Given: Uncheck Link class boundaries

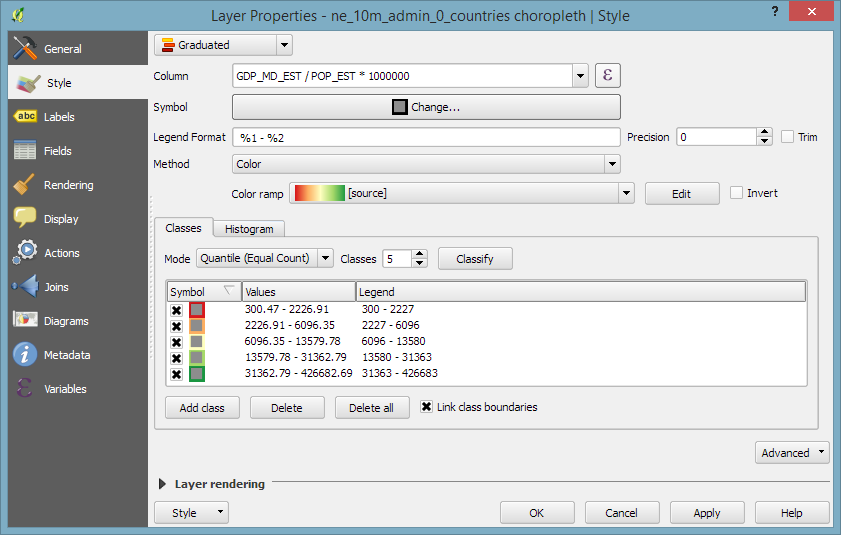Looking at the screenshot, I should coord(426,407).
